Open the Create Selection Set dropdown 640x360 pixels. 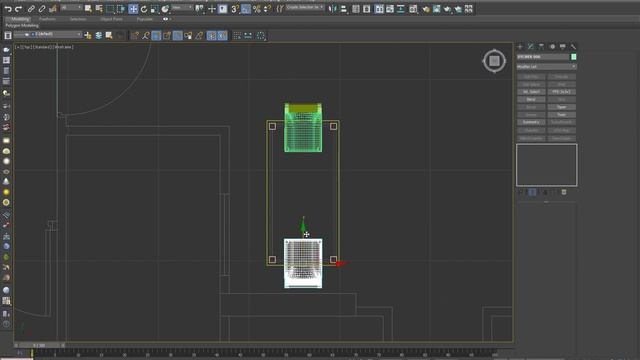point(305,8)
